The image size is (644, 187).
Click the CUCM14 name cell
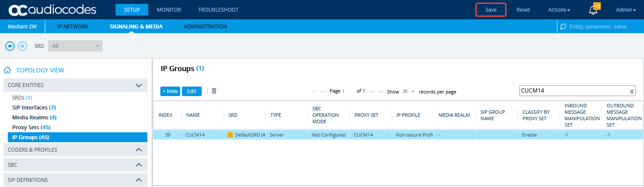tap(203, 135)
